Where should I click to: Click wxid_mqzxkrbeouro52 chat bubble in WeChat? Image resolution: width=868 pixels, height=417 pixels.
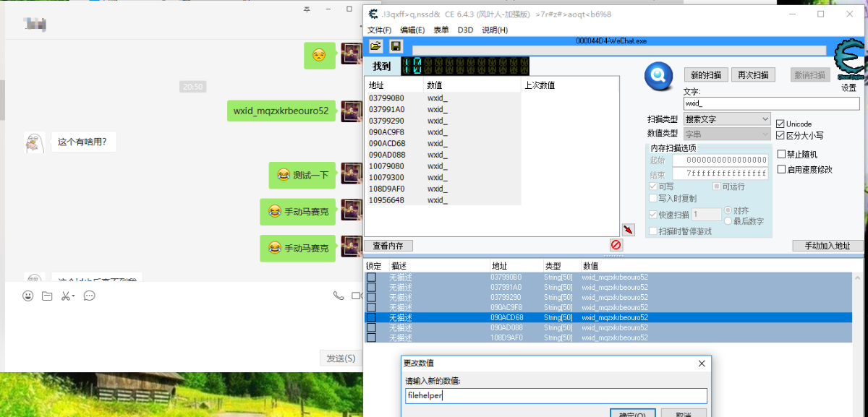[281, 111]
